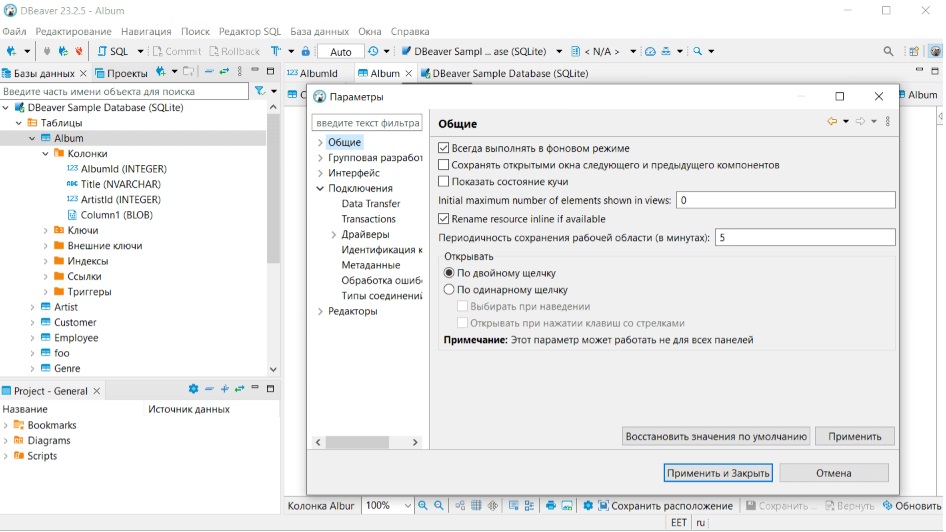Viewport: 946px width, 532px height.
Task: Click 'Восстановить значения по умолчанию' button
Action: [715, 437]
